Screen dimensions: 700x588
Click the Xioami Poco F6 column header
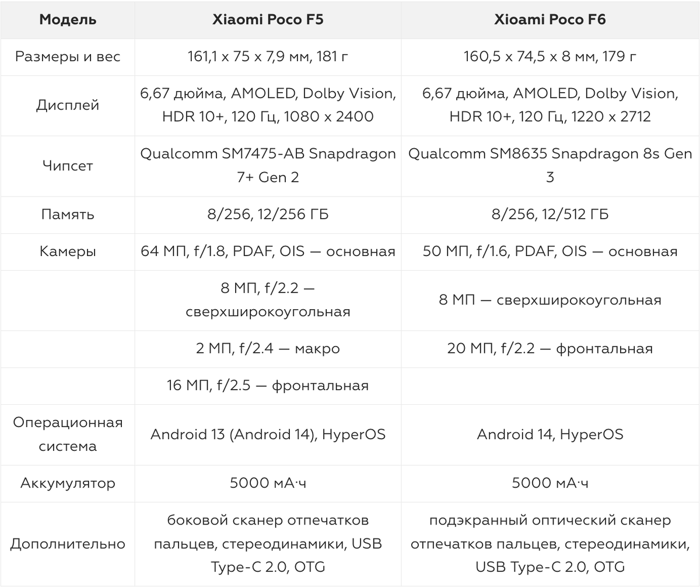point(550,19)
